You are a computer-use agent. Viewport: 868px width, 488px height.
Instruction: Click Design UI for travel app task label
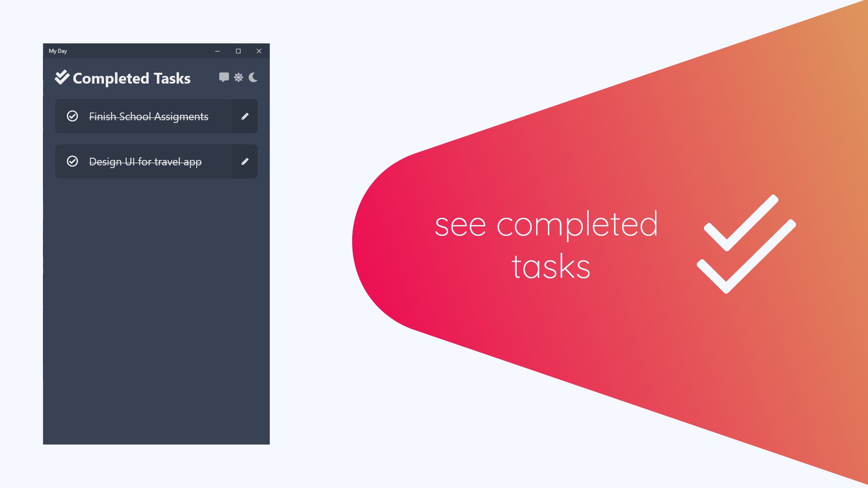tap(145, 161)
